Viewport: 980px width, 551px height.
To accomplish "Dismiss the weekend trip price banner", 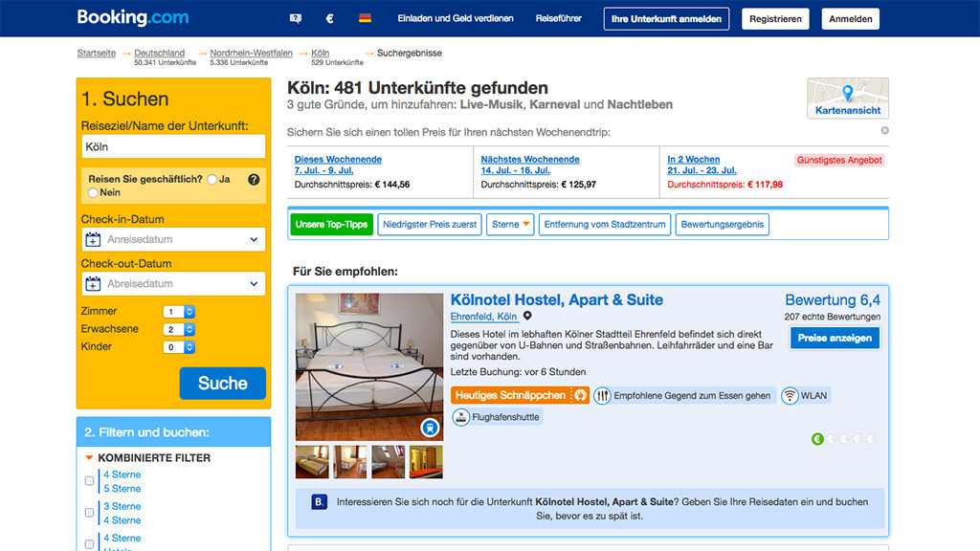I will (x=884, y=130).
